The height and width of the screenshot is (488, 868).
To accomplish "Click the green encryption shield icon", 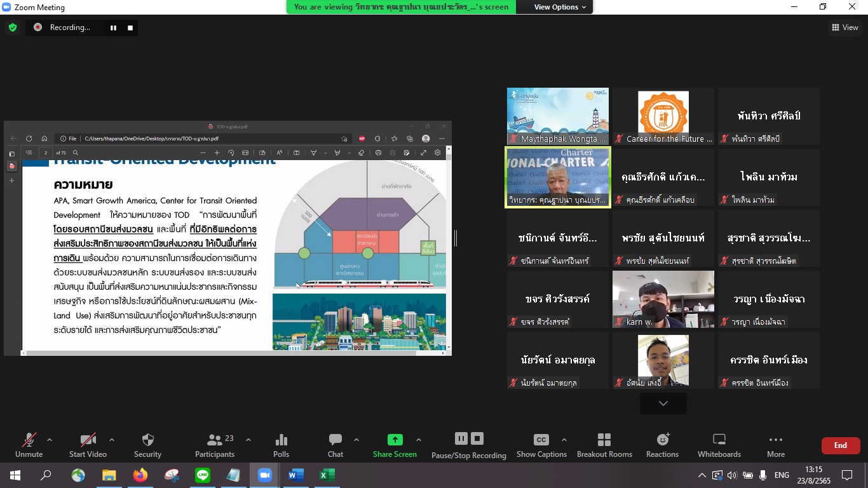I will click(13, 27).
